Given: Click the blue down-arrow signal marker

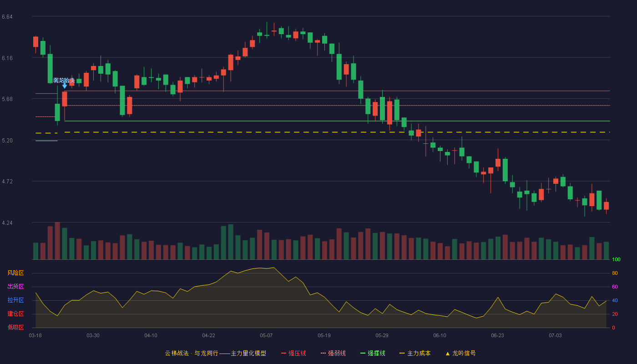Looking at the screenshot, I should [65, 86].
